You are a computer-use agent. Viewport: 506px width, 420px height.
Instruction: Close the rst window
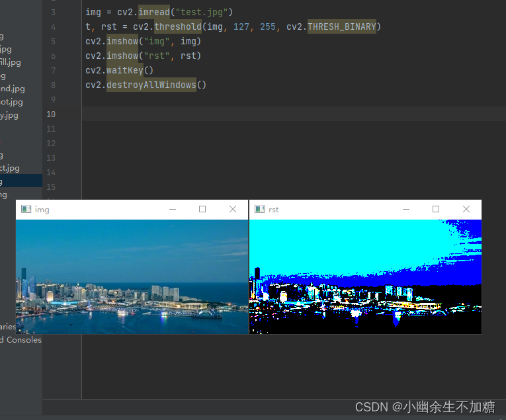(x=466, y=210)
